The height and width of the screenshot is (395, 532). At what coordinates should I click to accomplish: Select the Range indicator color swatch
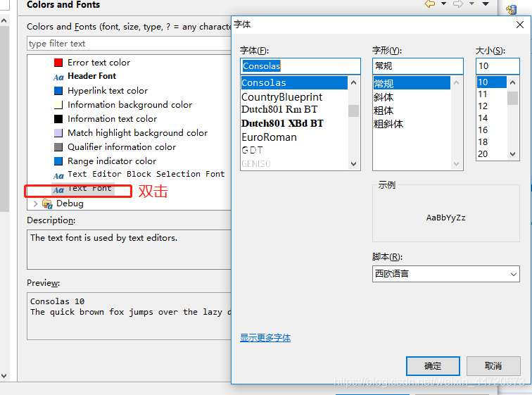(x=58, y=161)
